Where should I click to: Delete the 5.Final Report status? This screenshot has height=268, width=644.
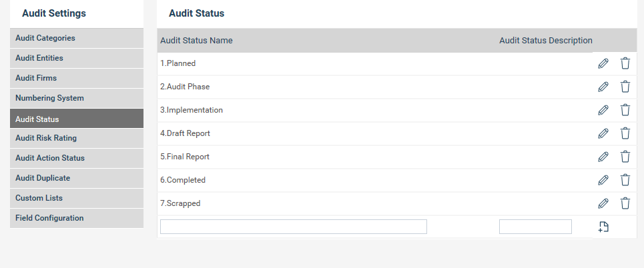click(x=625, y=157)
